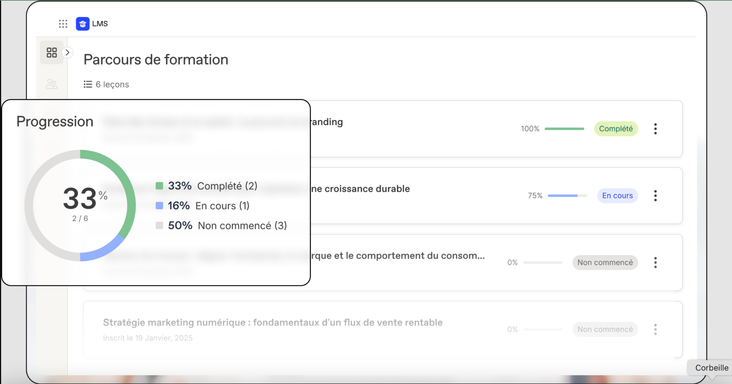The height and width of the screenshot is (384, 732).
Task: Click the 2 / 6 counter in donut
Action: click(80, 218)
